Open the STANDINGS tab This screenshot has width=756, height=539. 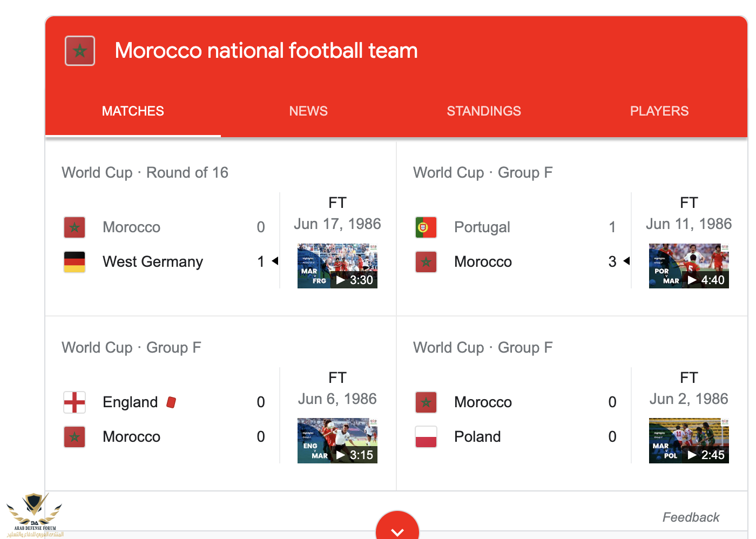tap(484, 111)
